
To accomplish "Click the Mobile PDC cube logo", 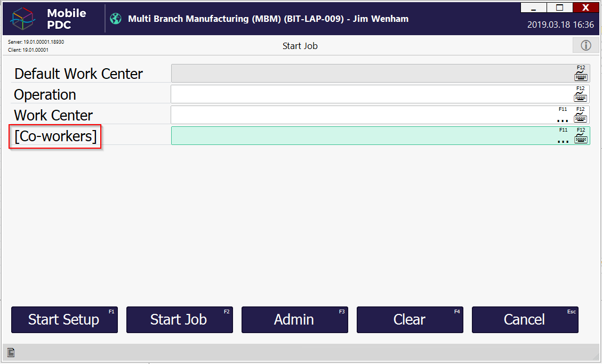I will pyautogui.click(x=22, y=19).
